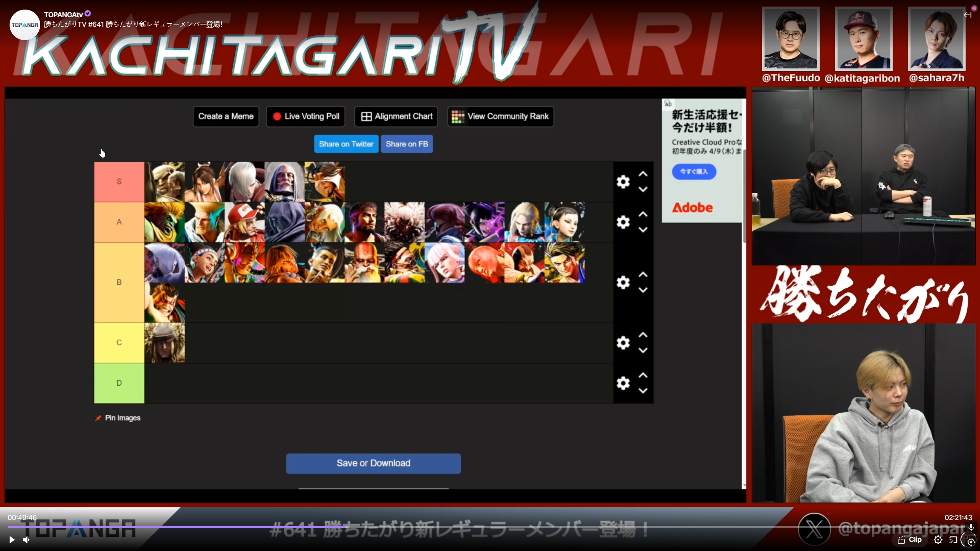Move S tier row down arrow
980x551 pixels.
(x=643, y=189)
